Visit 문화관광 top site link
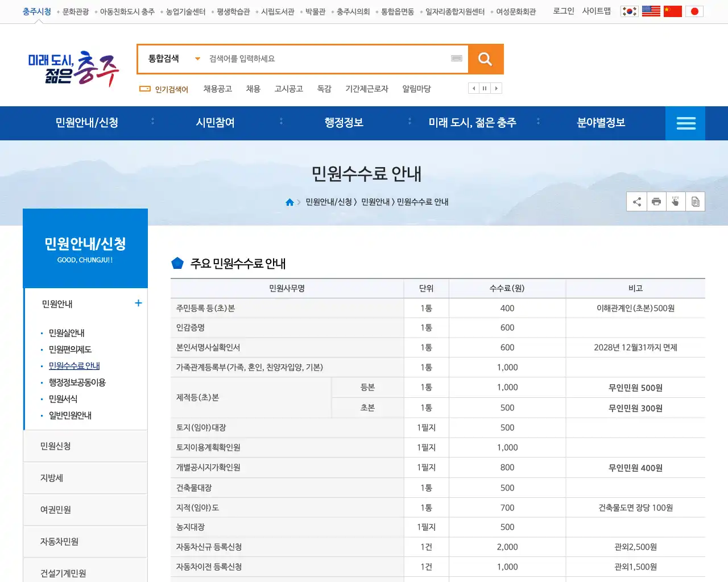 click(76, 11)
